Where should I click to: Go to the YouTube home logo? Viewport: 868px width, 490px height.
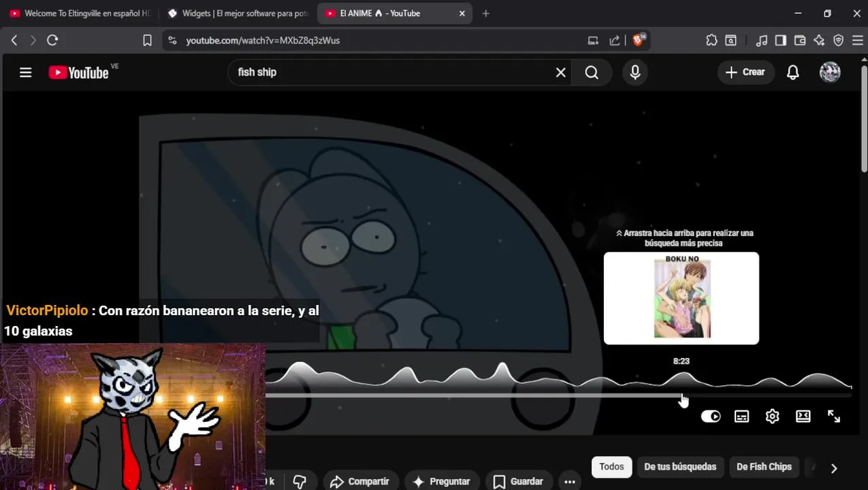coord(78,72)
